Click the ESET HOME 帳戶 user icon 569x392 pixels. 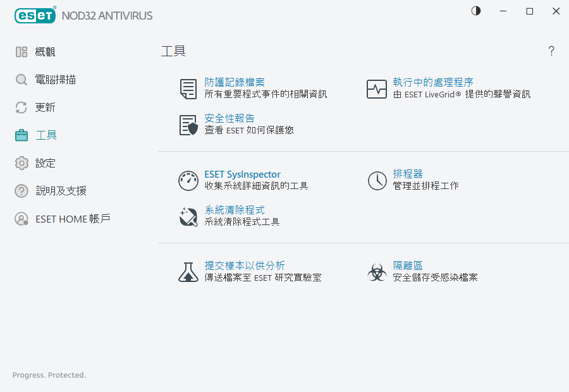tap(21, 219)
